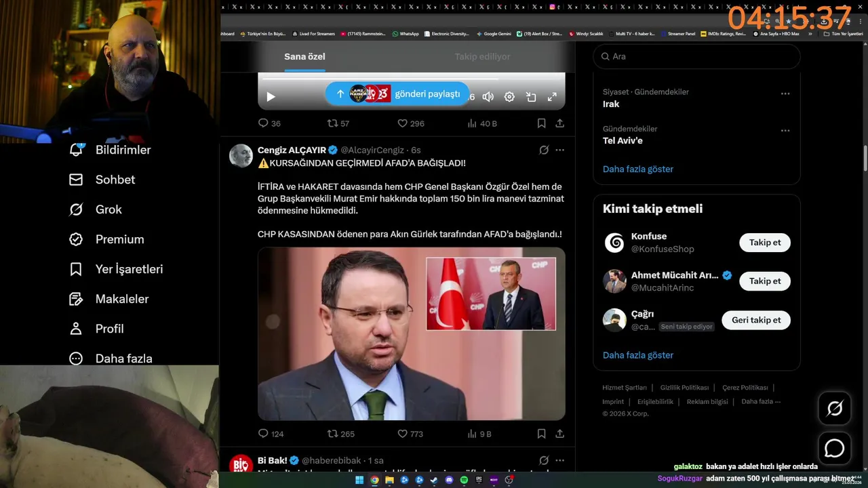This screenshot has width=868, height=488.
Task: Go to Profil page
Action: 96,329
